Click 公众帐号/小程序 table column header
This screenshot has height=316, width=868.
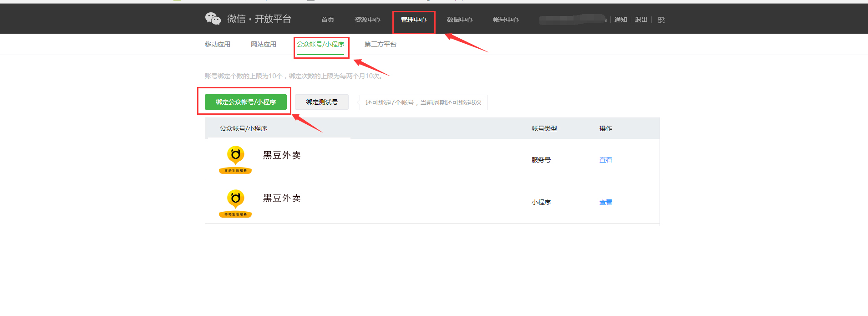tap(244, 128)
